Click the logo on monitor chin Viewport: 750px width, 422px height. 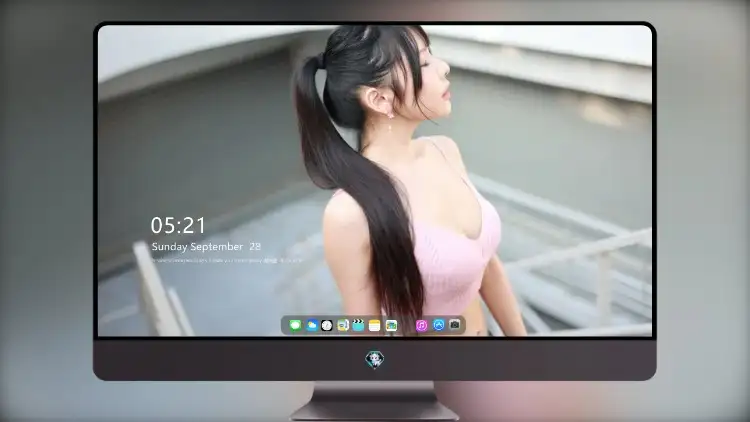(375, 359)
